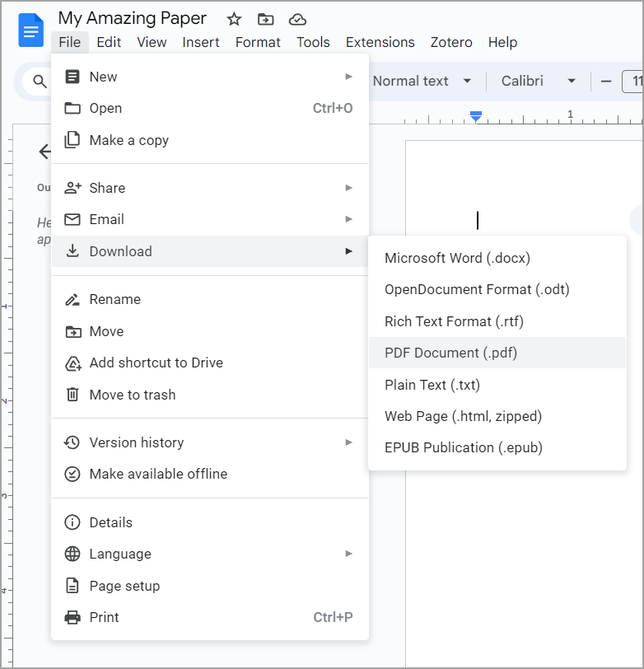This screenshot has width=644, height=669.
Task: Click the Make a copy label
Action: [128, 140]
